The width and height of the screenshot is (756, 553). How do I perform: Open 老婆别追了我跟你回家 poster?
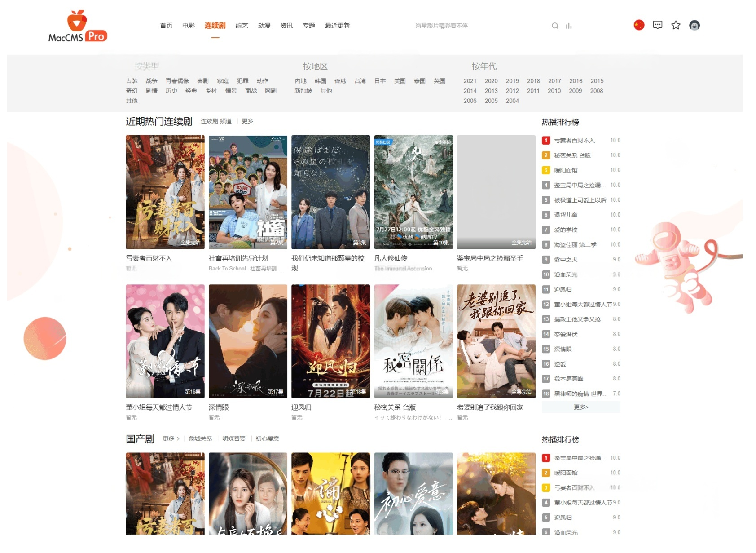tap(496, 341)
